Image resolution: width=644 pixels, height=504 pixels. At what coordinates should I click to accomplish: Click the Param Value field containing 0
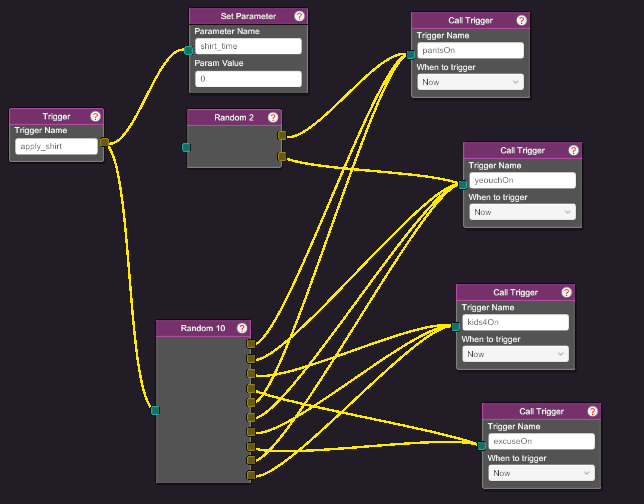[247, 78]
